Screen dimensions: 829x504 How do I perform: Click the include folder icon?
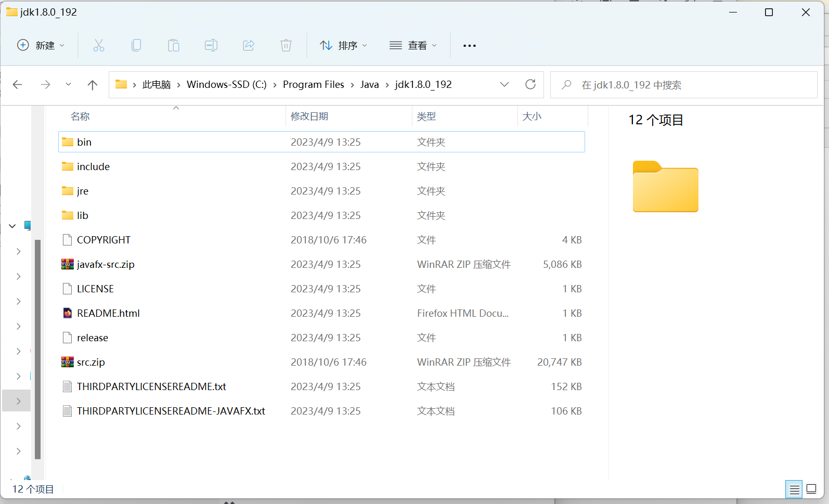click(68, 166)
